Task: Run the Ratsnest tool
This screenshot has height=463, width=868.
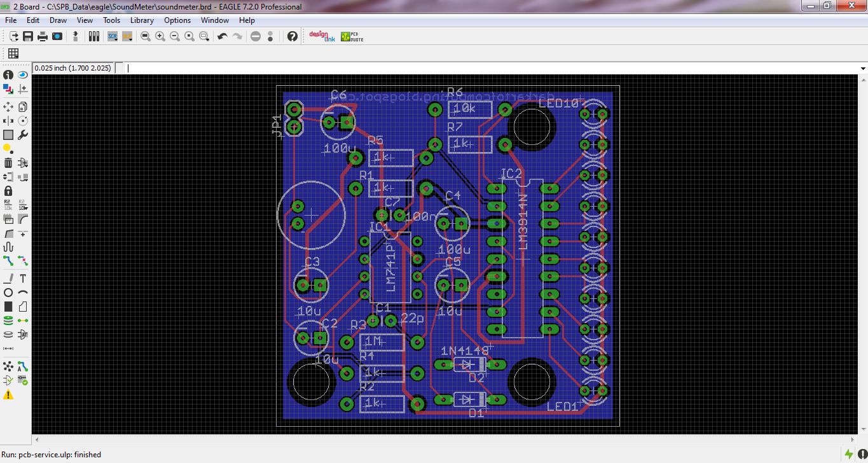Action: (8, 366)
